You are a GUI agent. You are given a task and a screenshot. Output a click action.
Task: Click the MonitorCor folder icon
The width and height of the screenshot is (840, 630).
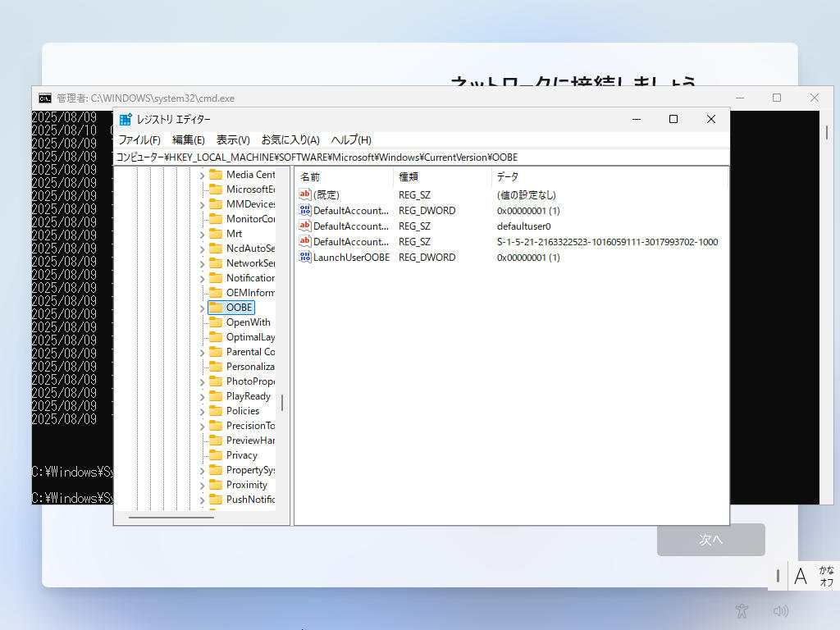click(x=216, y=218)
